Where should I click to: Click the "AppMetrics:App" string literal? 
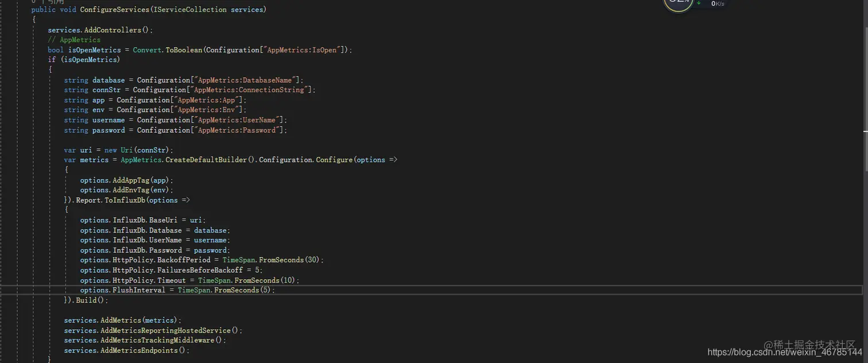pyautogui.click(x=206, y=100)
